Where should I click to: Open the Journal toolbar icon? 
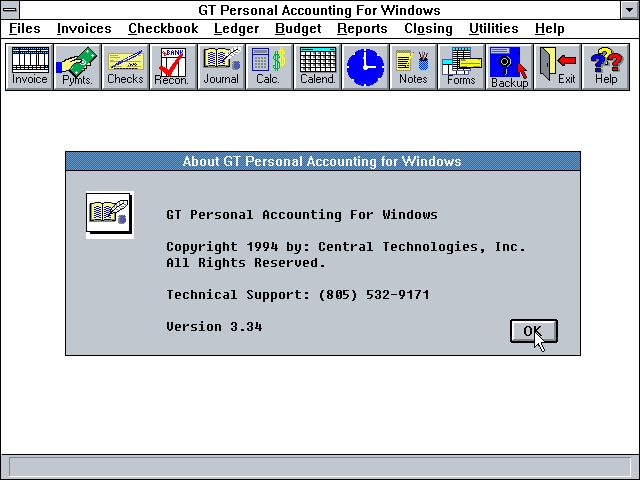[222, 67]
